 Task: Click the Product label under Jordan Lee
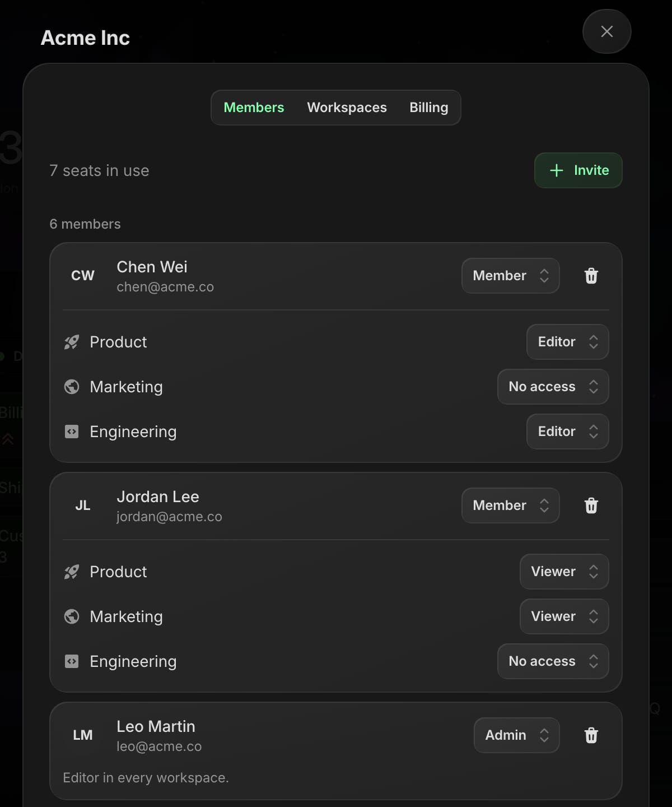tap(118, 572)
